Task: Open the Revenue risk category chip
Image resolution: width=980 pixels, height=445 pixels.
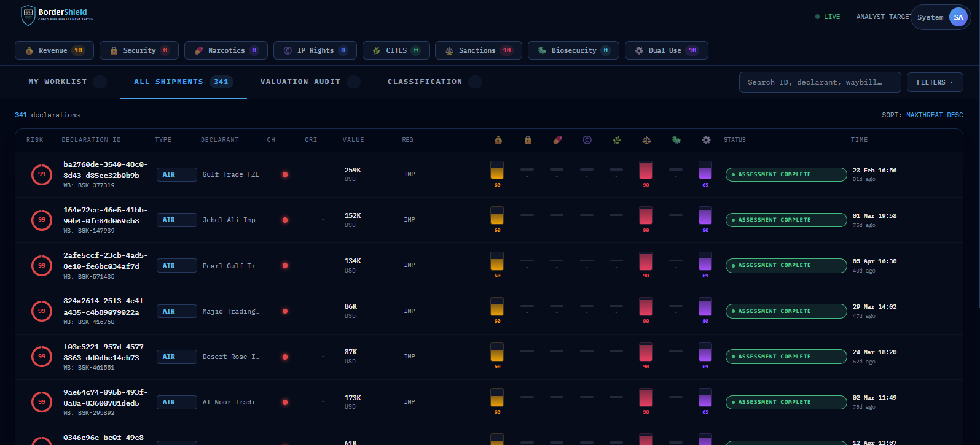Action: (54, 50)
